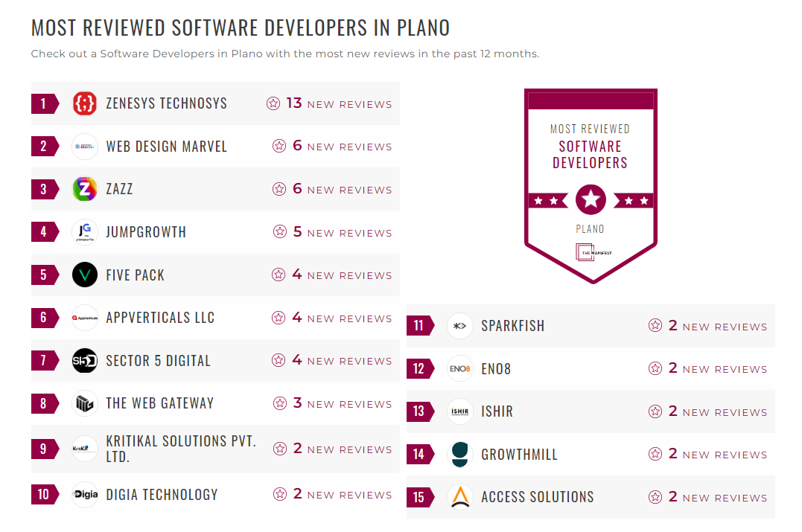
Task: Select the GrowthMill dark circular logo
Action: [460, 454]
